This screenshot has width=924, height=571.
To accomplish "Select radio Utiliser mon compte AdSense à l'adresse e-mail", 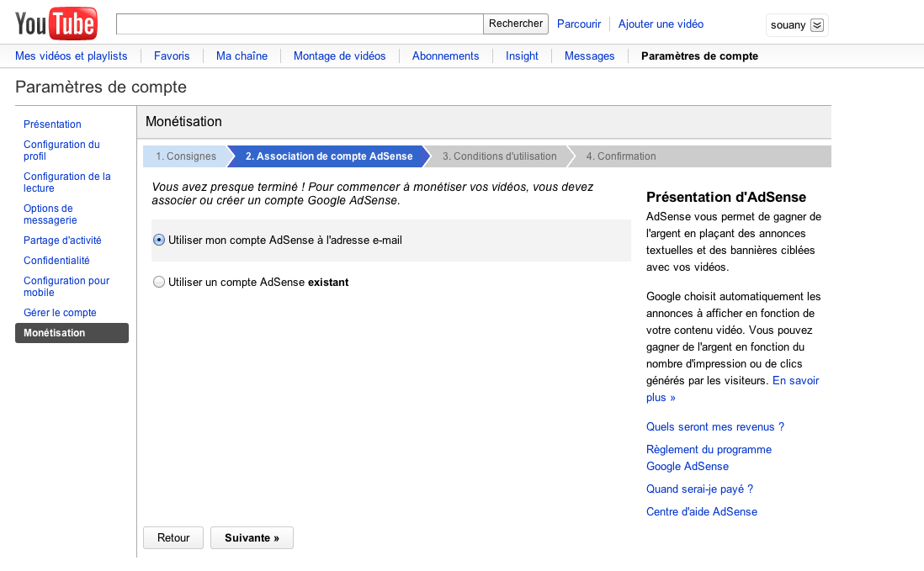I will (x=158, y=241).
